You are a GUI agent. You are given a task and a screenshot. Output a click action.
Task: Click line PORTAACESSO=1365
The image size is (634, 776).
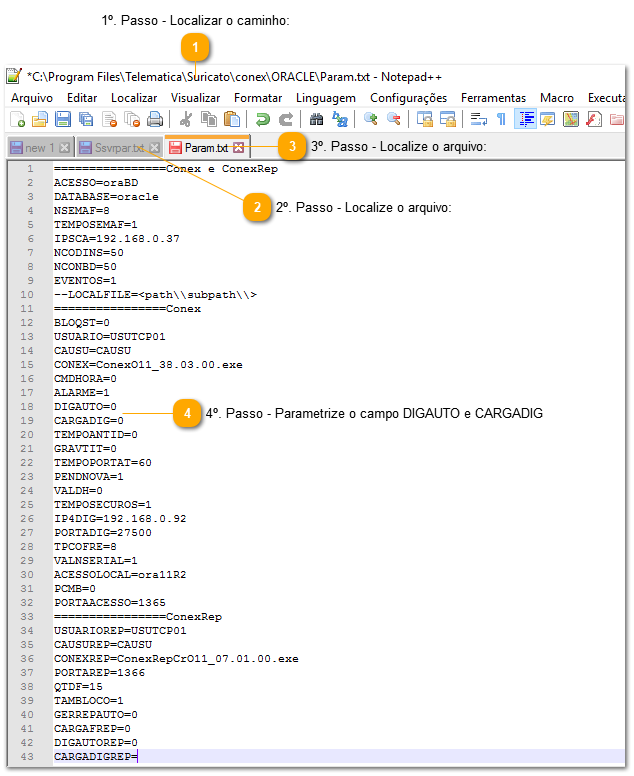click(109, 603)
